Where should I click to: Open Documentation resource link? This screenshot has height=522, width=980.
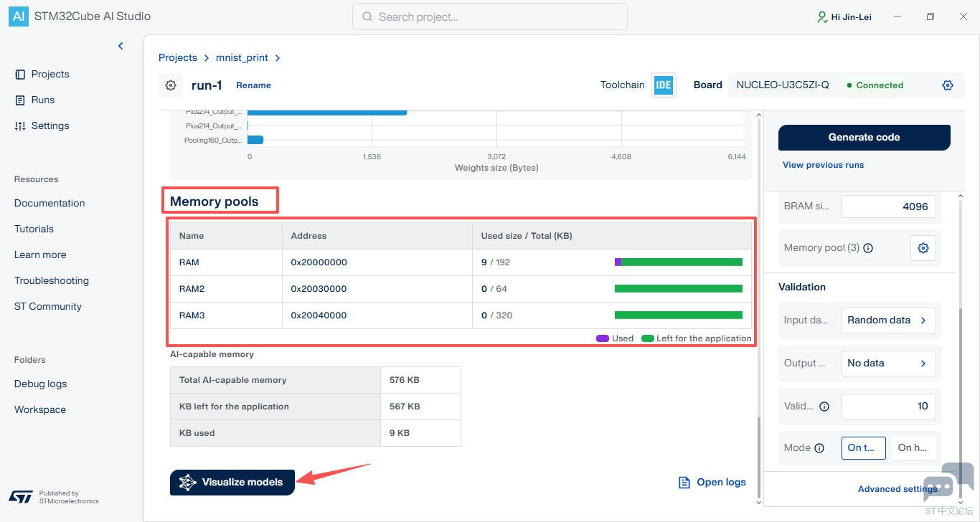[50, 203]
